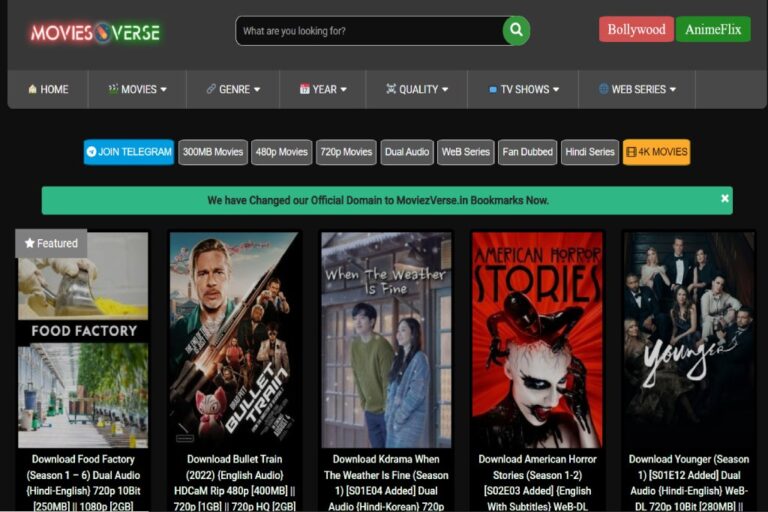Viewport: 768px width, 512px height.
Task: Click the globe icon beside WEB SERIES
Action: [603, 89]
